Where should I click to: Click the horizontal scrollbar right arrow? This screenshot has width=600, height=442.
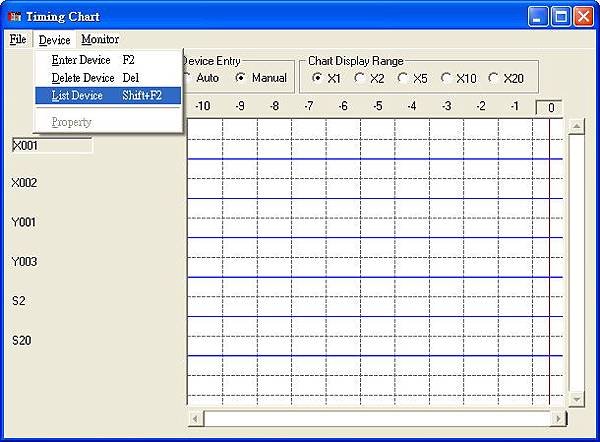(558, 419)
